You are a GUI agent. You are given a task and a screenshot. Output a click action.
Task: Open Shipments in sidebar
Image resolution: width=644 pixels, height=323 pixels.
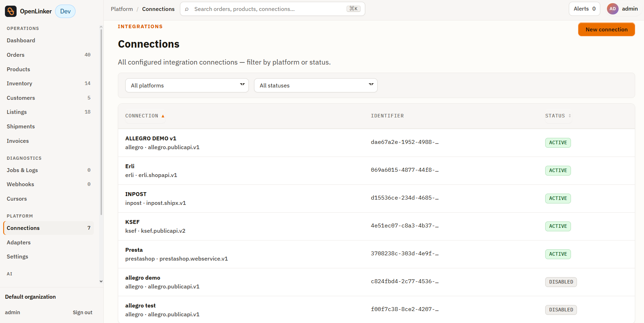pos(49,127)
